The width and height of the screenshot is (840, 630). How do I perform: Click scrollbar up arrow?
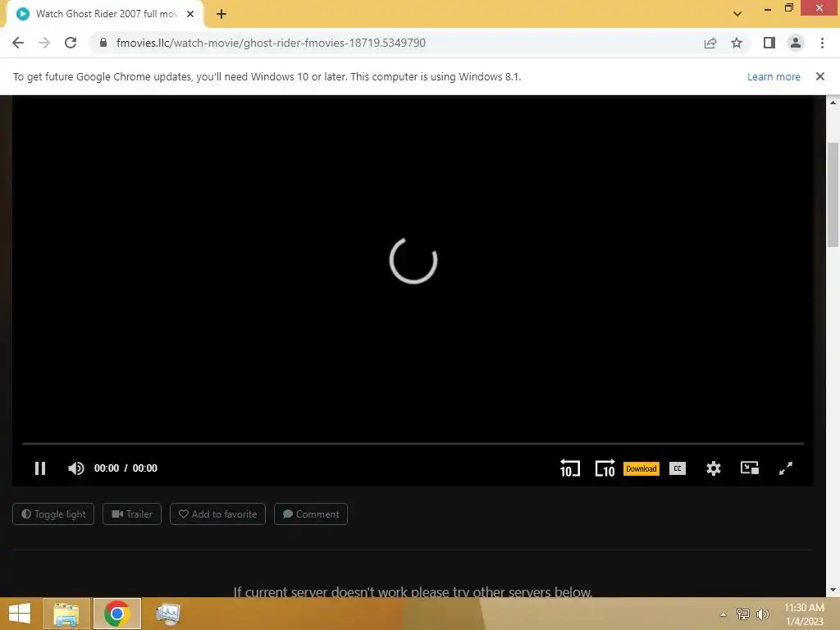pyautogui.click(x=833, y=102)
